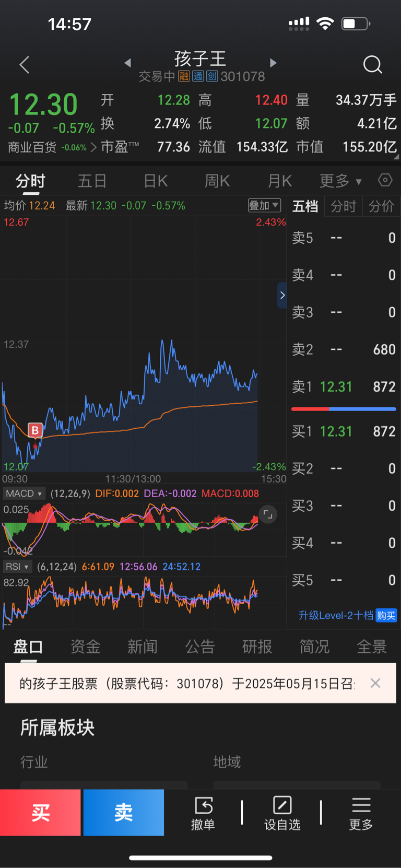Tap the 创 ChiNext badge
Image resolution: width=401 pixels, height=868 pixels.
(212, 76)
